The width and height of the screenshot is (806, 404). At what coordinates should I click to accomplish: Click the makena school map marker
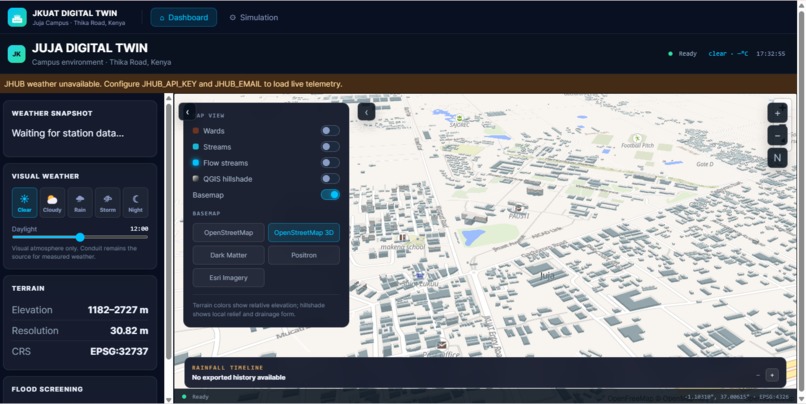404,238
